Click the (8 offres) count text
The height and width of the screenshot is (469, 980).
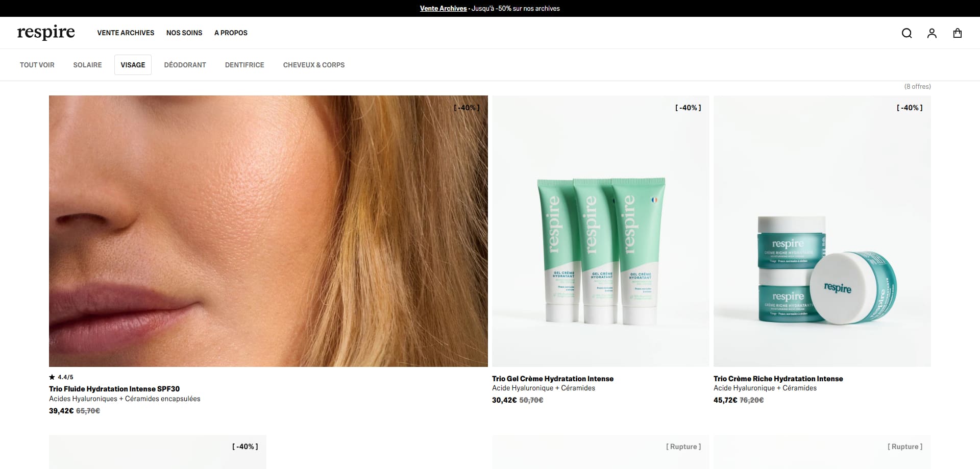918,87
